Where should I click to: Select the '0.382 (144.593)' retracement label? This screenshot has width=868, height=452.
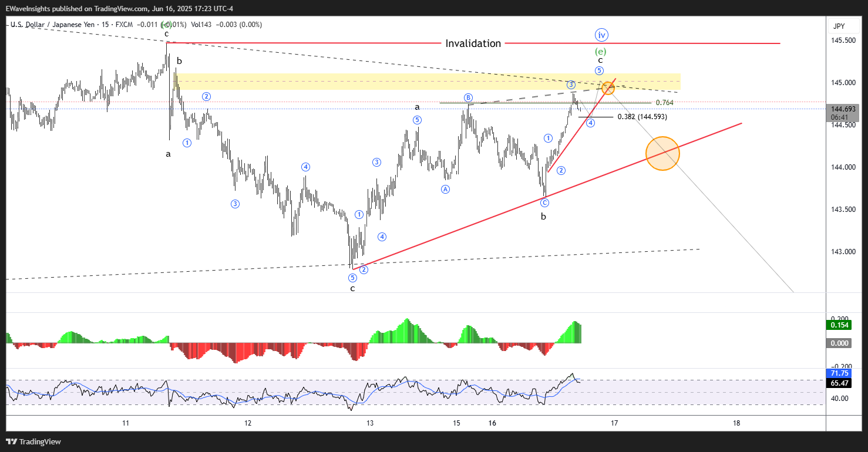[642, 117]
